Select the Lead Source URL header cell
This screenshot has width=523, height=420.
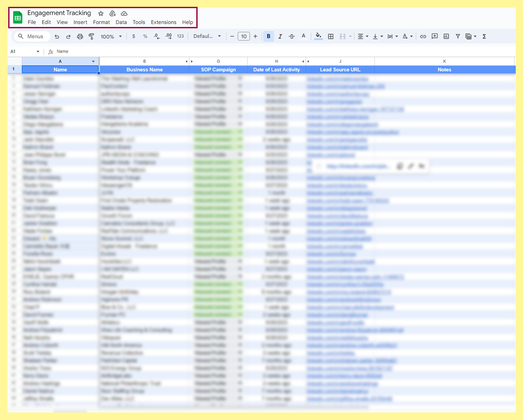pyautogui.click(x=340, y=70)
